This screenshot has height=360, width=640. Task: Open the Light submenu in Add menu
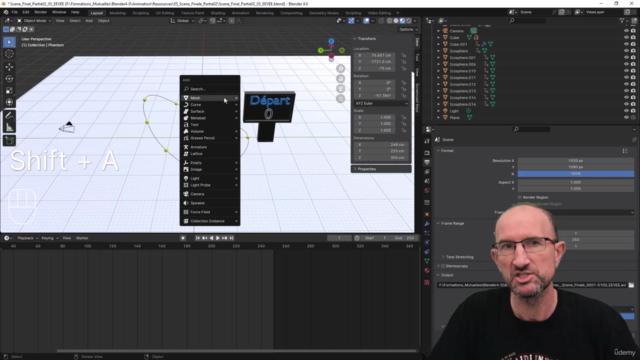click(x=210, y=178)
